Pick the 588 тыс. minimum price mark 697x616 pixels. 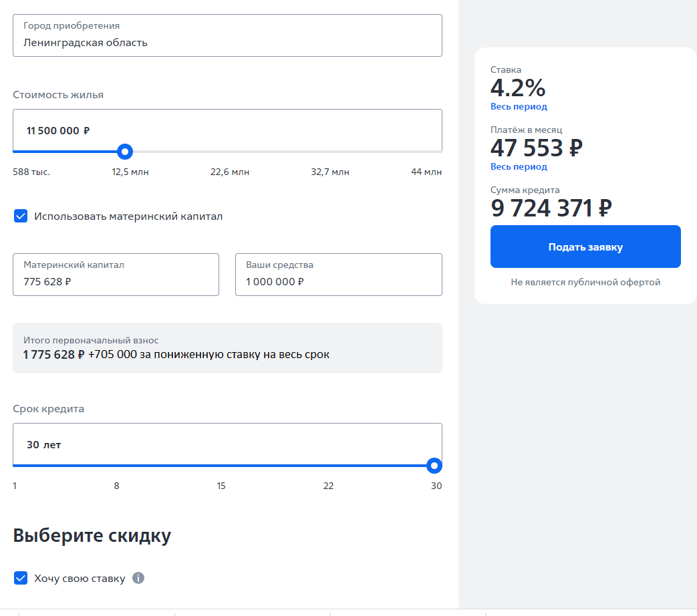point(31,172)
